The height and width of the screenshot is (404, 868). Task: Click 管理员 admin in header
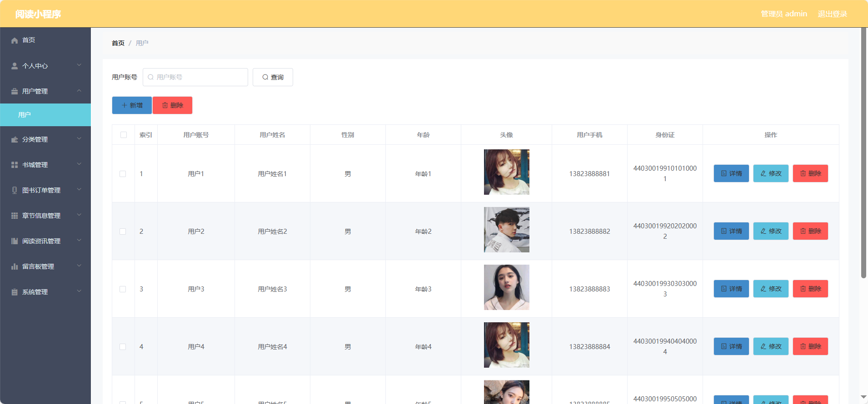784,14
